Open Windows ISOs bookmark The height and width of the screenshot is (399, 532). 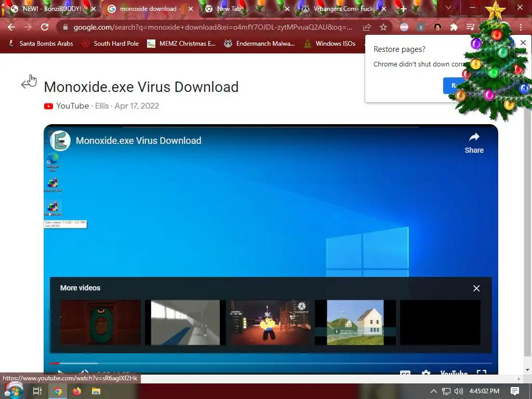pos(330,44)
